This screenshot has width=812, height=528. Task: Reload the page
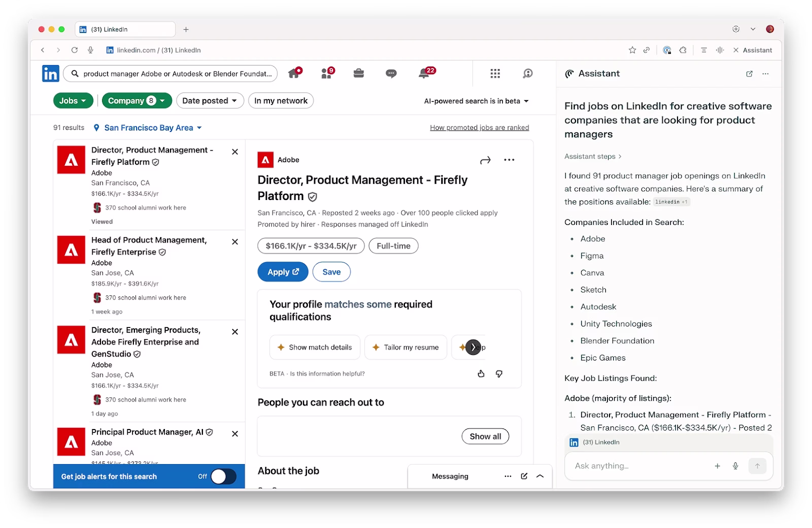pos(75,50)
